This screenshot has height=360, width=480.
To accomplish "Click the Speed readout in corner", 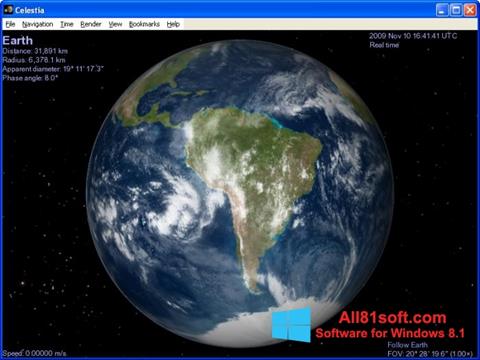I will coord(34,353).
